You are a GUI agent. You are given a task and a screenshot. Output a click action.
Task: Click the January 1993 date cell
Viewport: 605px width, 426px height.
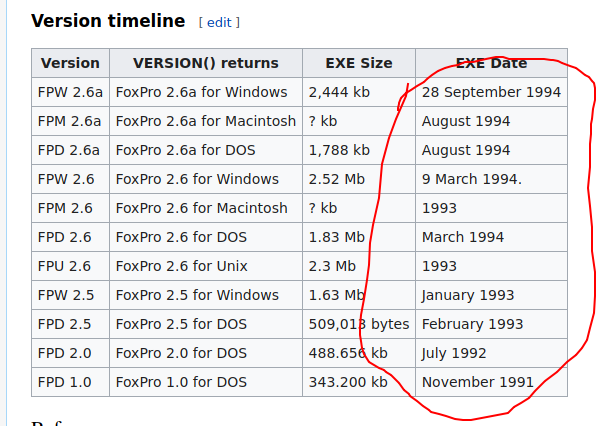491,295
